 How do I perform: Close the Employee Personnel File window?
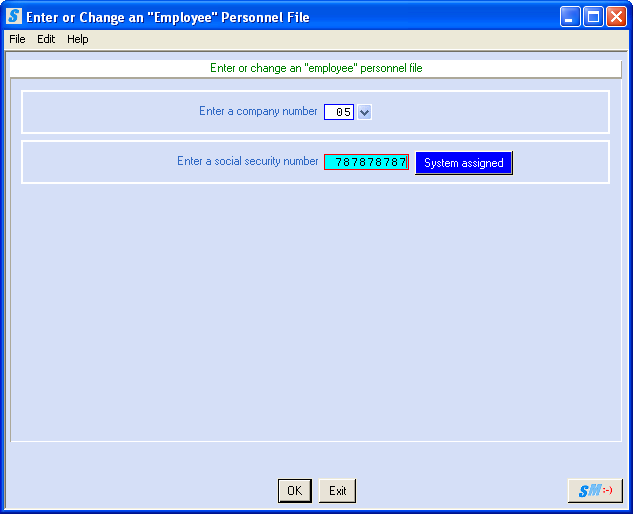[x=616, y=17]
